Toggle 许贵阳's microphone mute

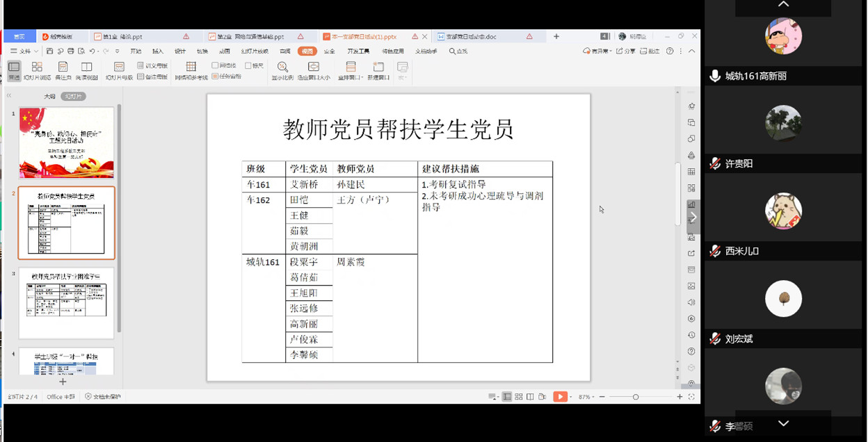tap(714, 163)
